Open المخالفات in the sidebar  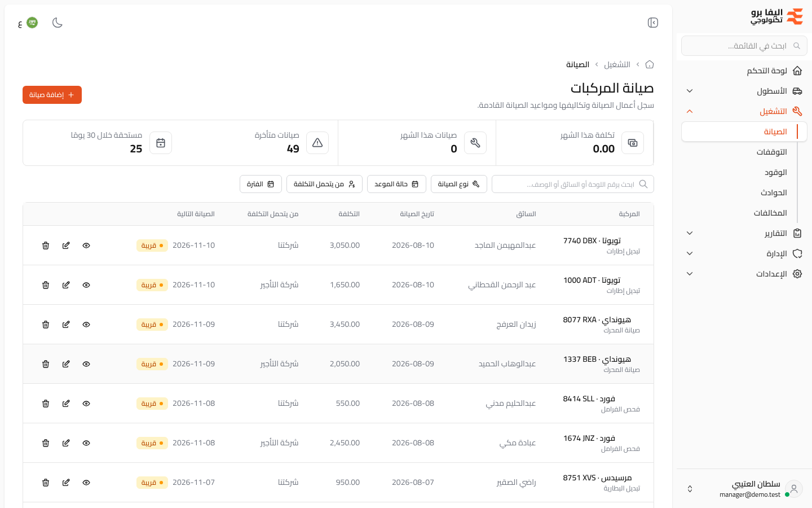[744, 213]
